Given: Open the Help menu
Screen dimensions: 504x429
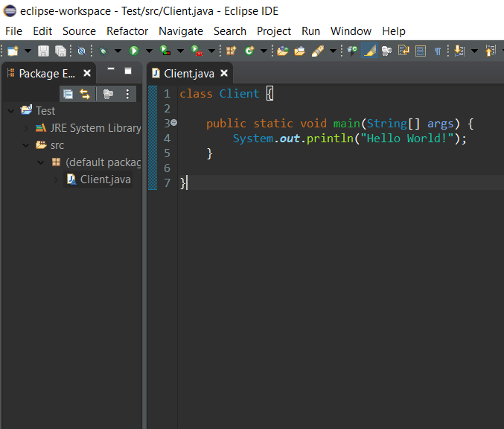Looking at the screenshot, I should 394,31.
